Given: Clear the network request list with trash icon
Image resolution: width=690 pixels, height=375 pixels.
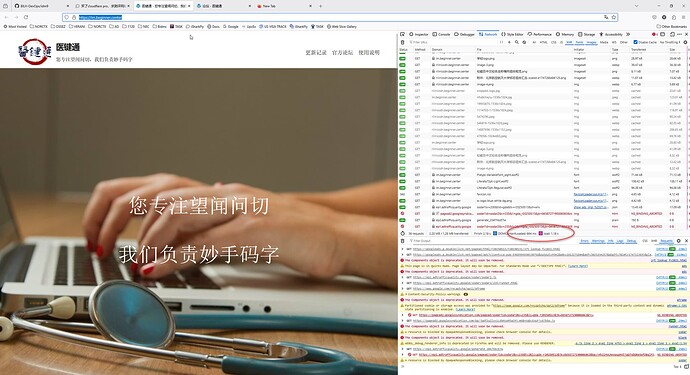Looking at the screenshot, I should tap(402, 42).
